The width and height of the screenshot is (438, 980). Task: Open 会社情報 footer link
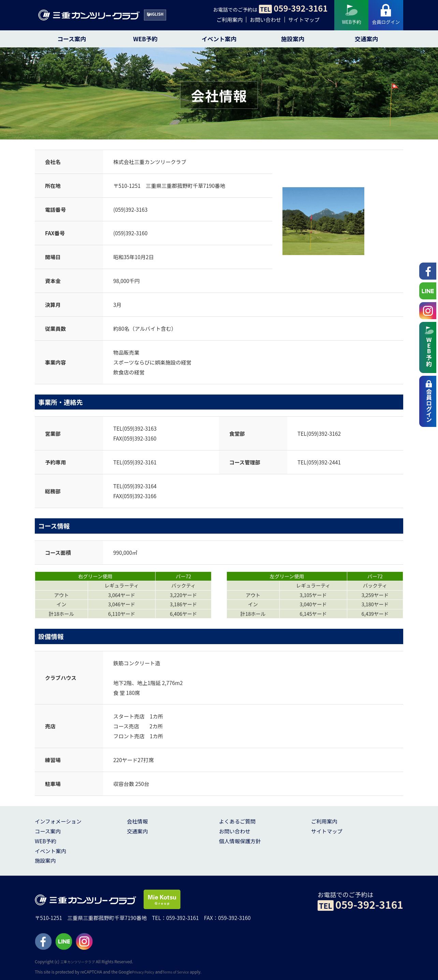click(137, 821)
